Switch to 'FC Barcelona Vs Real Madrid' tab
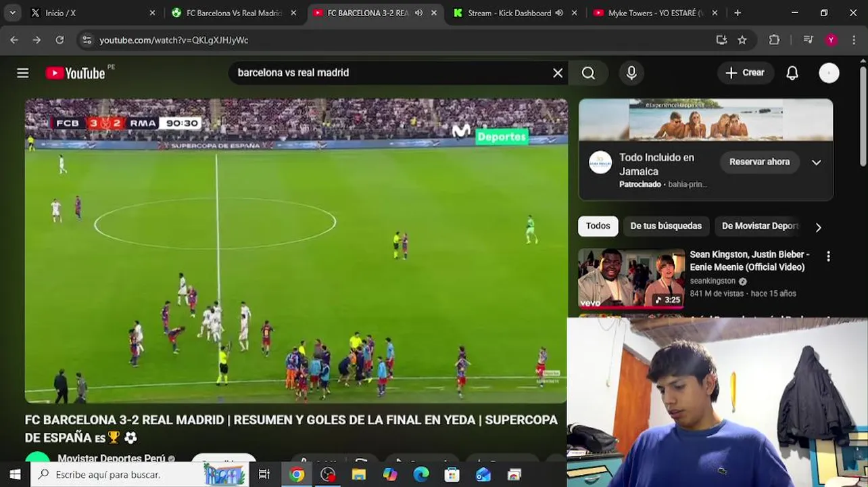 pyautogui.click(x=234, y=13)
